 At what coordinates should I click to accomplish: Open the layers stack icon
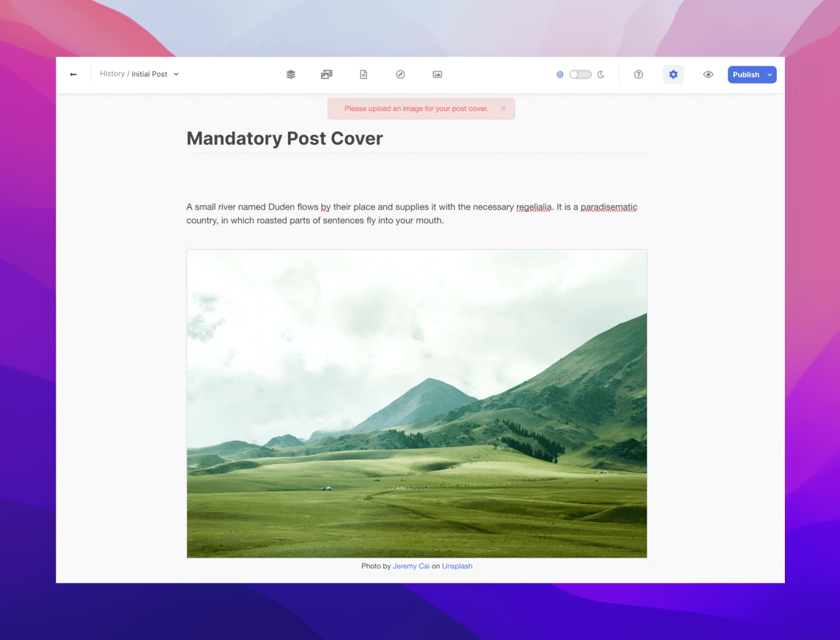pyautogui.click(x=291, y=75)
